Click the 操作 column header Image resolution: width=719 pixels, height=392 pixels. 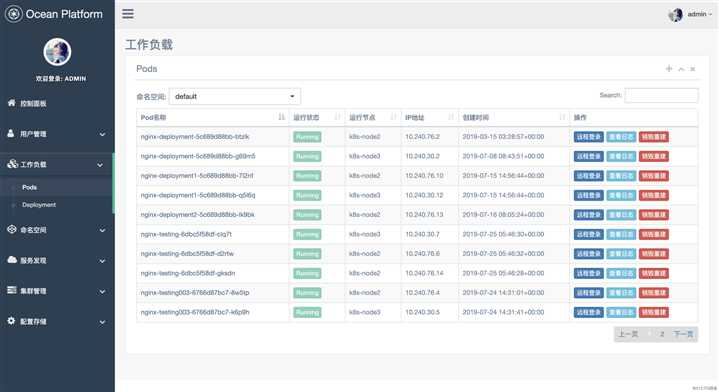(580, 117)
